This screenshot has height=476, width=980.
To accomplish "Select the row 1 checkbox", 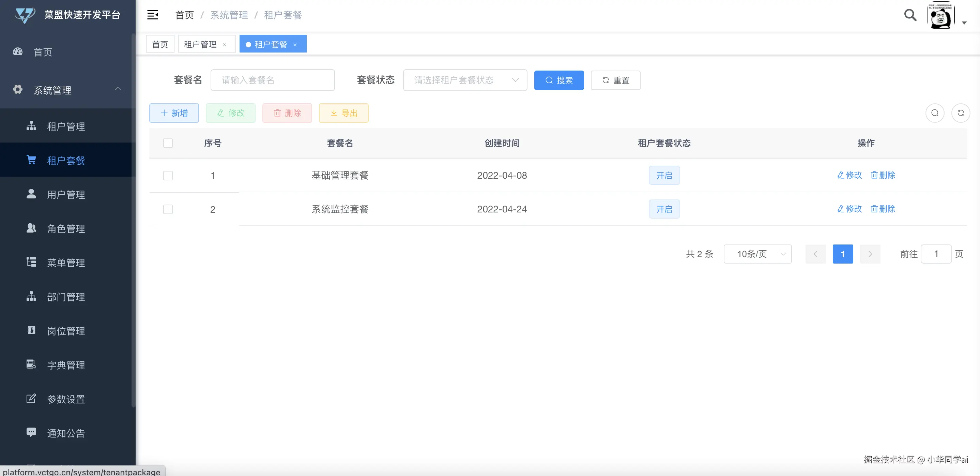I will (x=168, y=176).
